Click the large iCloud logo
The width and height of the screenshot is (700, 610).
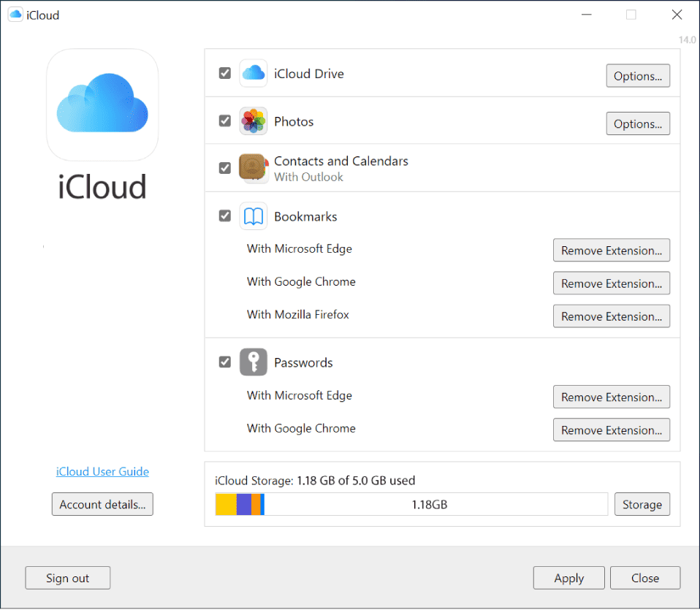(102, 105)
